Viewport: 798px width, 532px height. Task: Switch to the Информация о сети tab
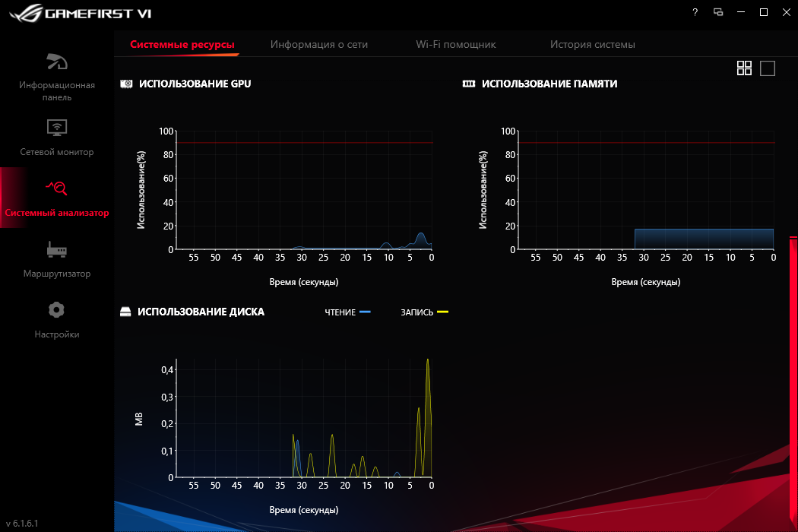click(319, 44)
